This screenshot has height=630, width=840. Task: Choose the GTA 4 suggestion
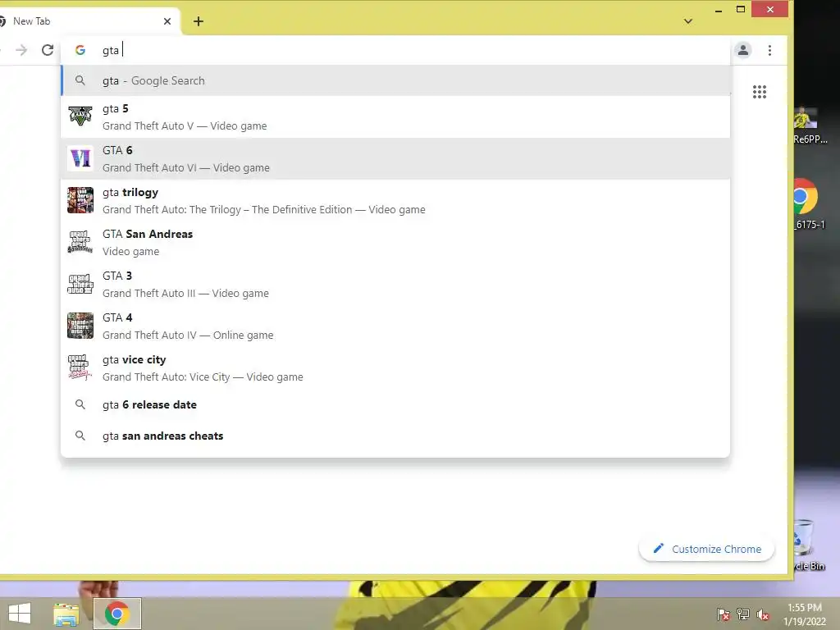coord(396,326)
